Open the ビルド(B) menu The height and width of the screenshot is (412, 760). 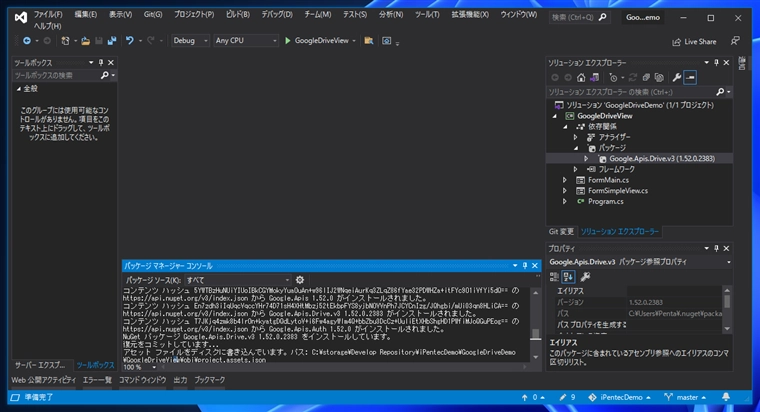(x=238, y=15)
